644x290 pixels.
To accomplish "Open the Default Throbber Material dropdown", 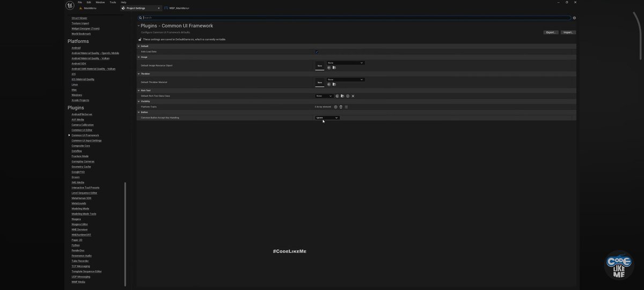I will click(x=346, y=79).
